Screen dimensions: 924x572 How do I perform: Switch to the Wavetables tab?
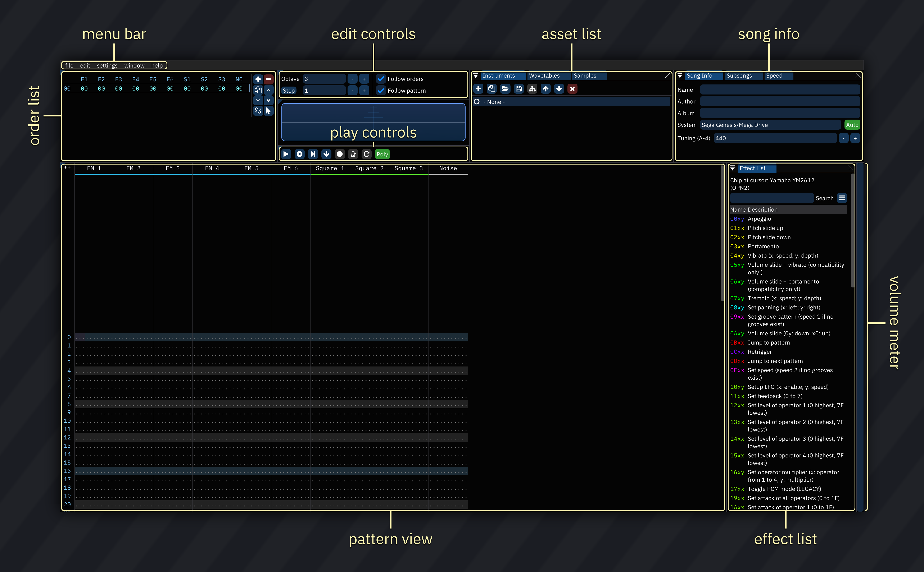point(544,76)
